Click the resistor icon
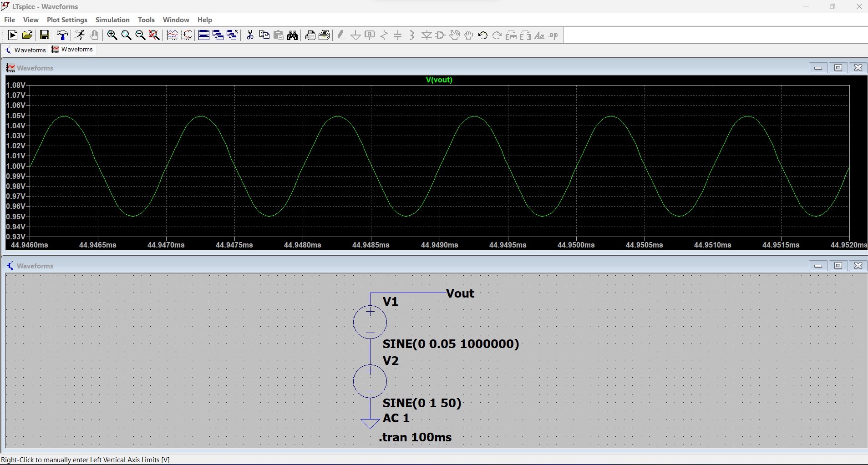 coord(384,35)
